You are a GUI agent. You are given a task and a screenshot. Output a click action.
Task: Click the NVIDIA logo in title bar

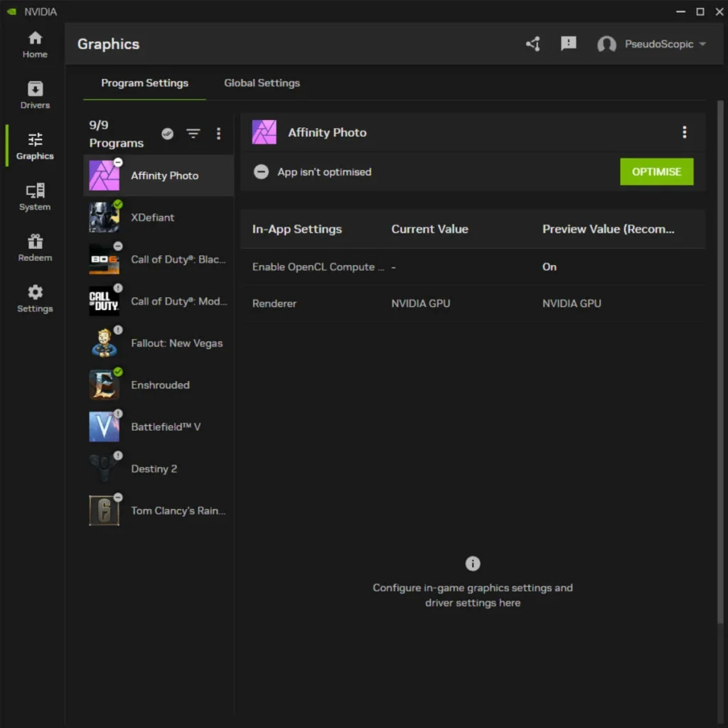pyautogui.click(x=11, y=11)
